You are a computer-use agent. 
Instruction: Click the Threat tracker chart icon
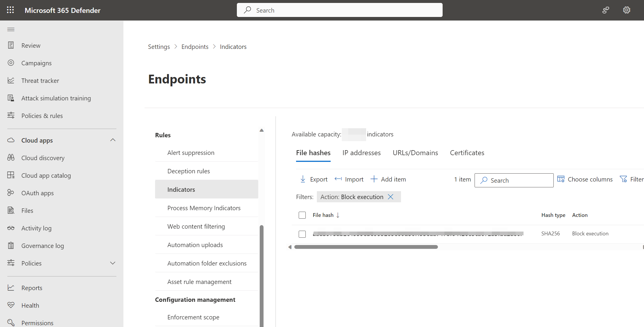pos(11,80)
